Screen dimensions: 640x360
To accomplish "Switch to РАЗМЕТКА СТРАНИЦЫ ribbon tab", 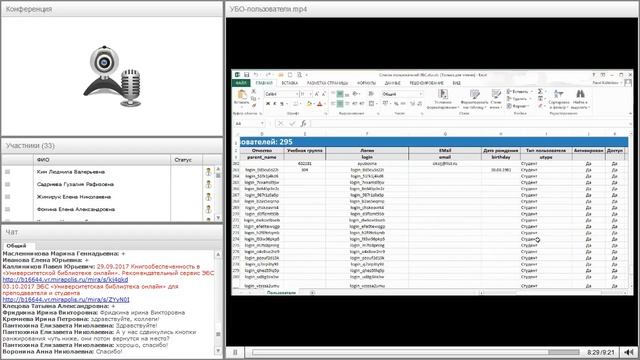I will (x=327, y=83).
